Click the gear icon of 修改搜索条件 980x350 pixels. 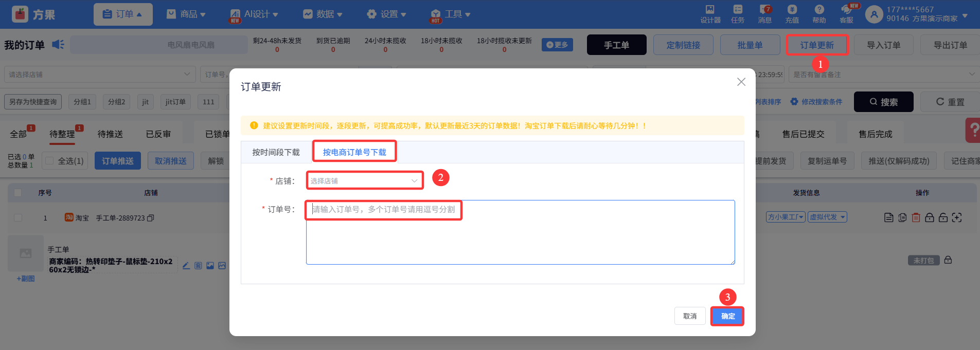(x=794, y=102)
